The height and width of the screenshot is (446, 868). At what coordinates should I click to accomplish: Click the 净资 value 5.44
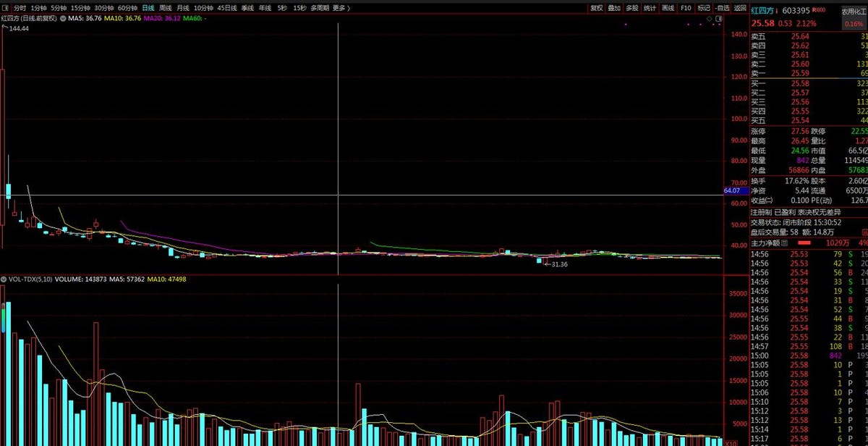tap(802, 190)
